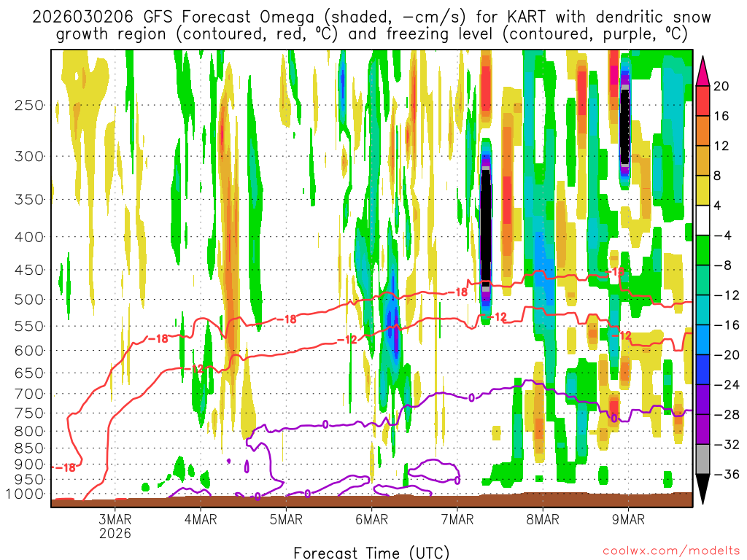Click the yellow colorbar segment between 4 and 8
This screenshot has height=560, width=747.
tap(703, 190)
